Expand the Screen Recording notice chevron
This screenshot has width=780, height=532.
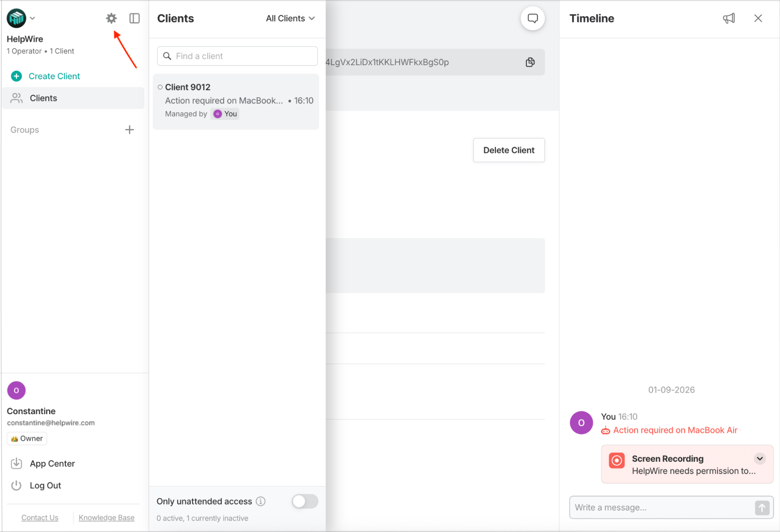[760, 459]
